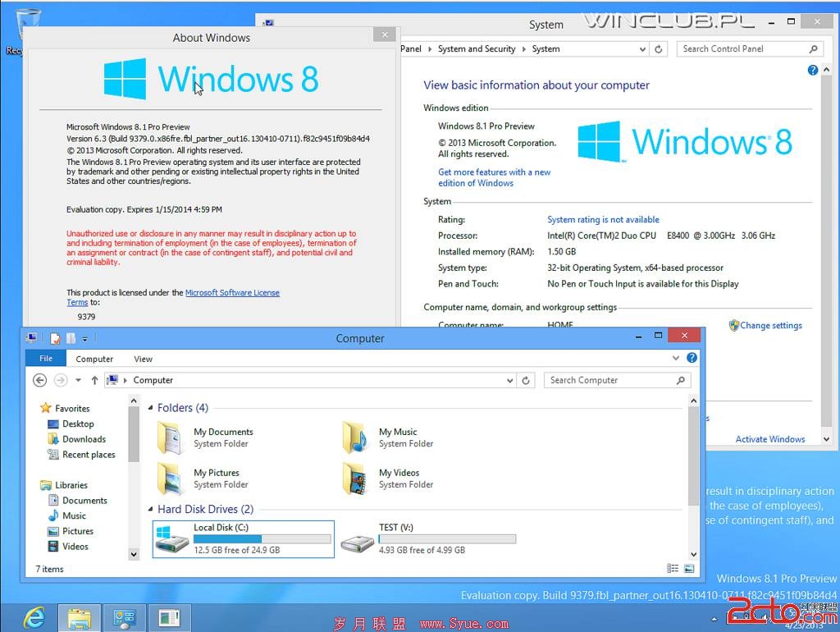This screenshot has width=840, height=632.
Task: Click Properties quick access toolbar icon
Action: 55,338
